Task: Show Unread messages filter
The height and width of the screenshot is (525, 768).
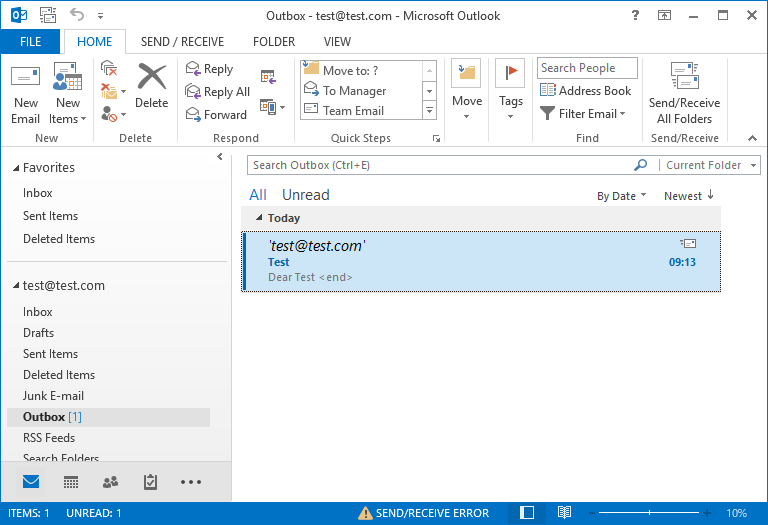Action: [306, 195]
